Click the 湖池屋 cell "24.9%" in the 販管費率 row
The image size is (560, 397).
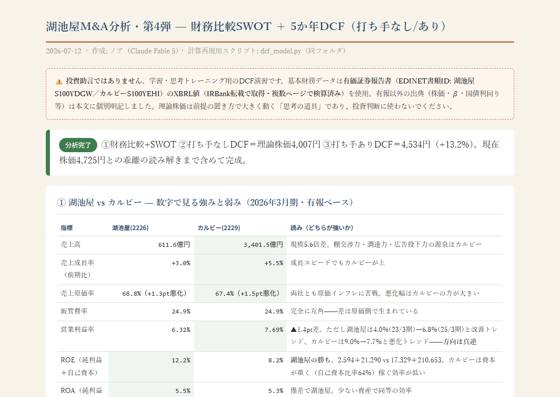tap(181, 311)
